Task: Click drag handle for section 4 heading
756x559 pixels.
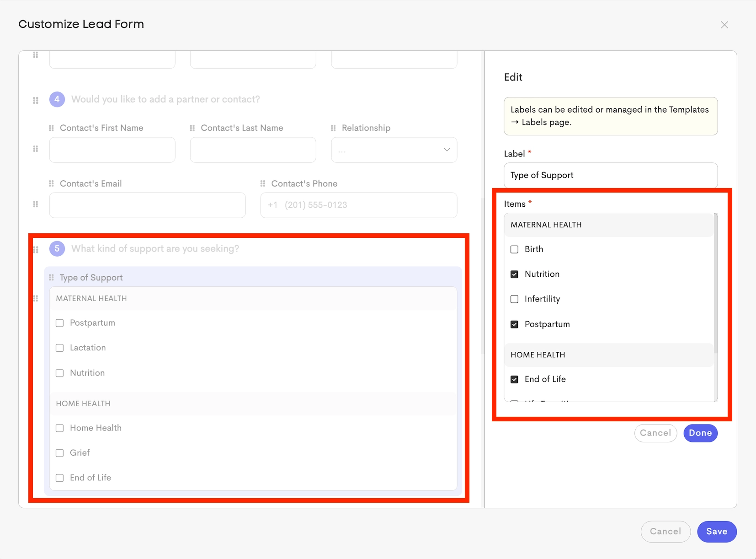Action: tap(36, 100)
